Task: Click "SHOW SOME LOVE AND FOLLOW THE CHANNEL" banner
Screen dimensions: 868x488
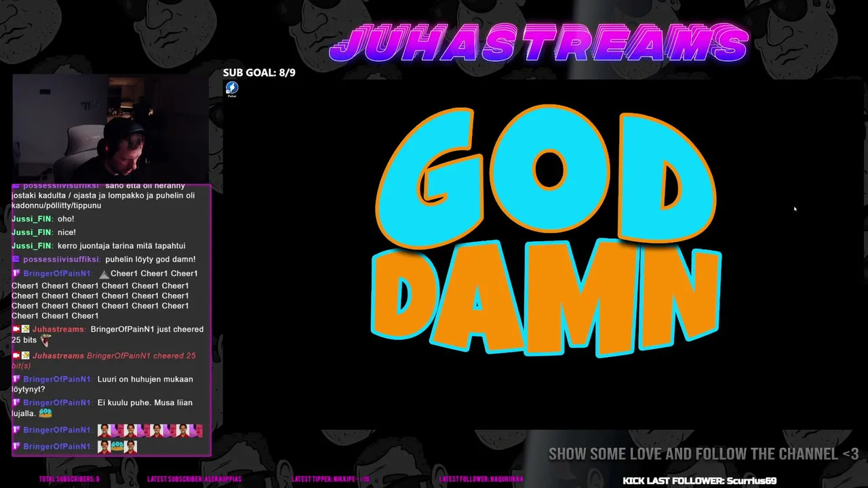Action: tap(703, 454)
